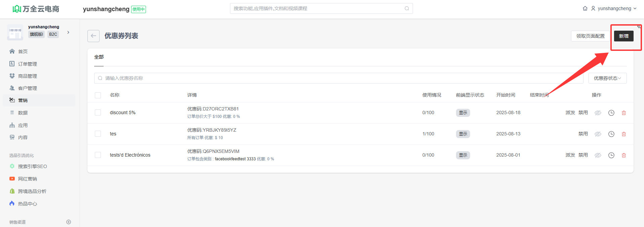Collapse panel using double-chevron icon at top right

(639, 27)
